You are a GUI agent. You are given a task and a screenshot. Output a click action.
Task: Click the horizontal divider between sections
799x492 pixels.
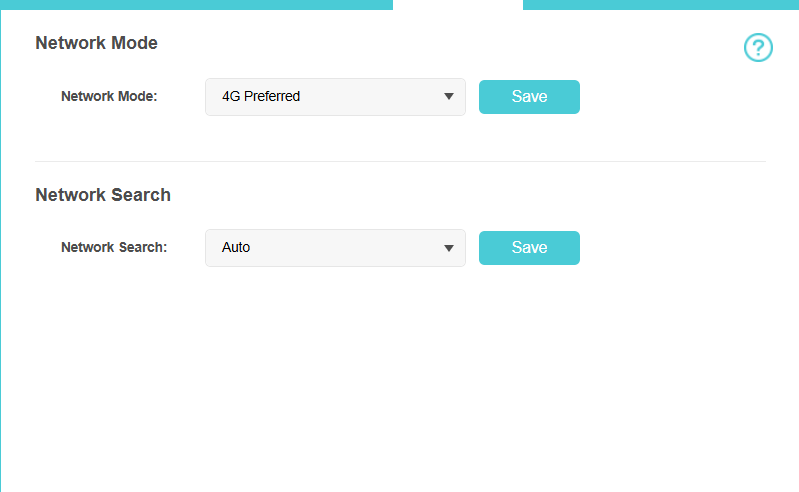(x=400, y=161)
